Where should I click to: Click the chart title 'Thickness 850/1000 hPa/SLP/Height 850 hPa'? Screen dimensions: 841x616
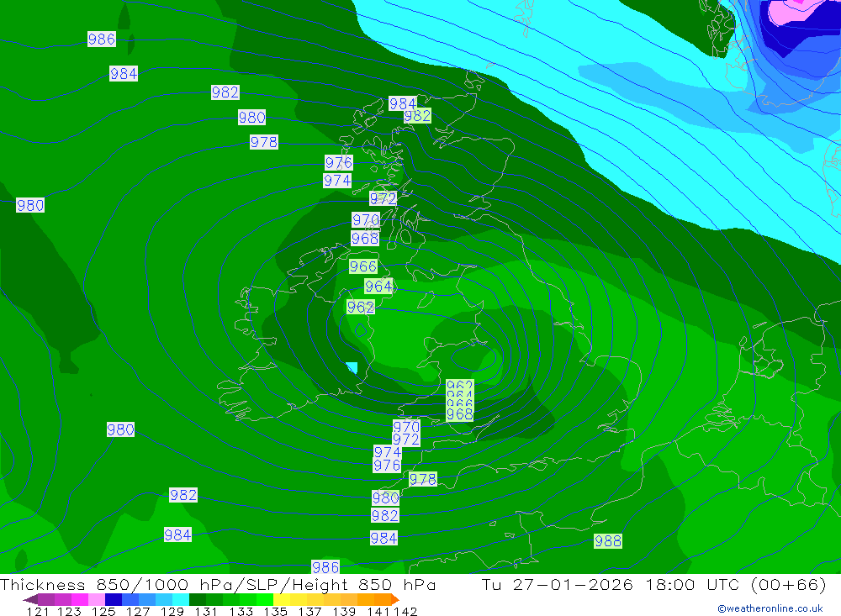tap(218, 584)
